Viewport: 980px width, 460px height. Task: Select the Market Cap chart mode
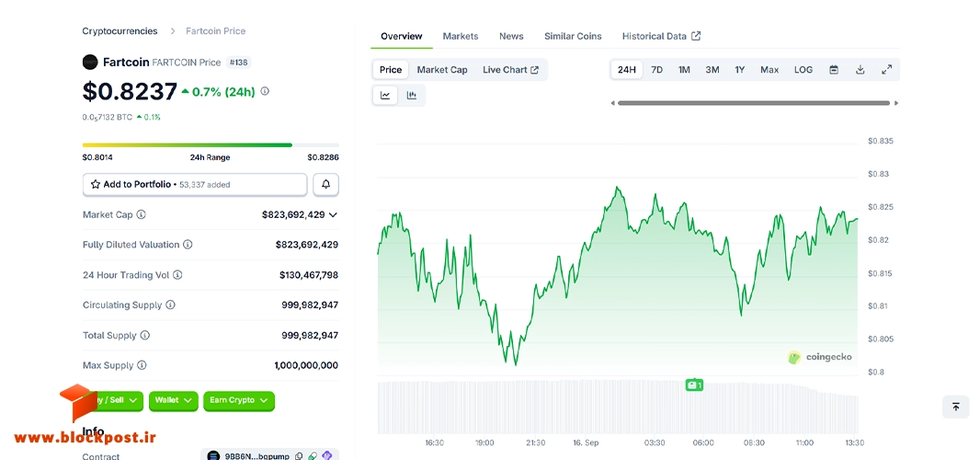[442, 70]
